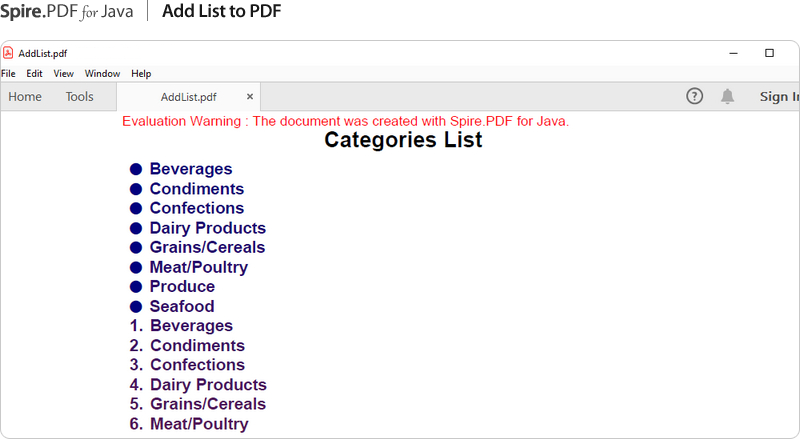Show notifications via the bell icon
Viewport: 800px width, 440px height.
tap(728, 96)
